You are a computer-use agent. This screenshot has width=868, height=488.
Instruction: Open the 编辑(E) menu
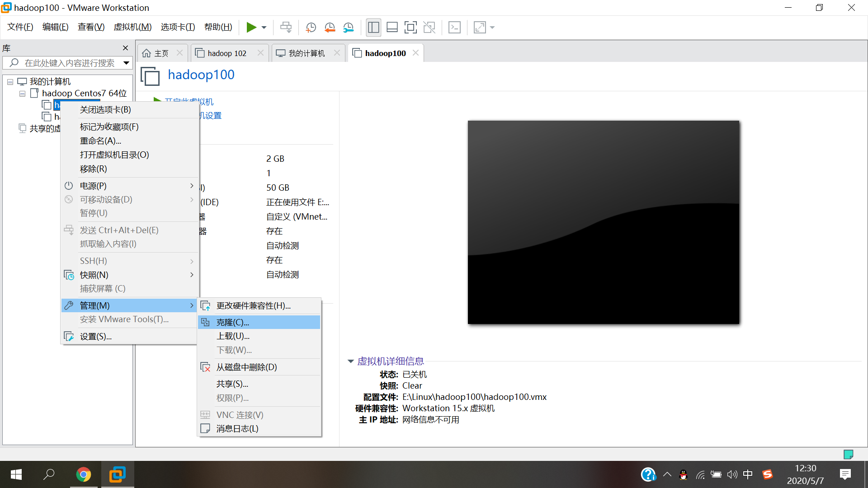pyautogui.click(x=56, y=27)
